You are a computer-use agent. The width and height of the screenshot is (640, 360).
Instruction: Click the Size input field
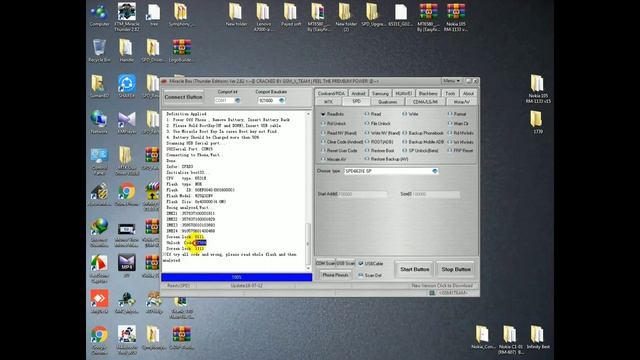point(436,194)
